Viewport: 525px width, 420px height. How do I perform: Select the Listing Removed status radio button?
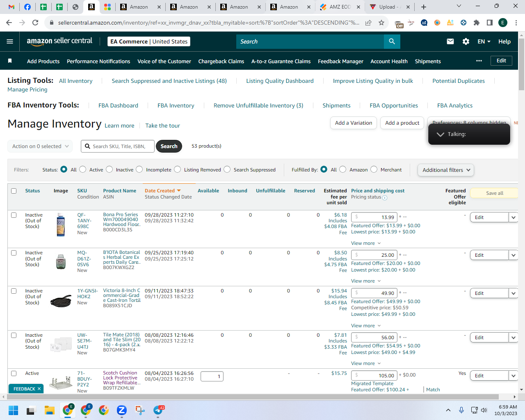(x=177, y=169)
